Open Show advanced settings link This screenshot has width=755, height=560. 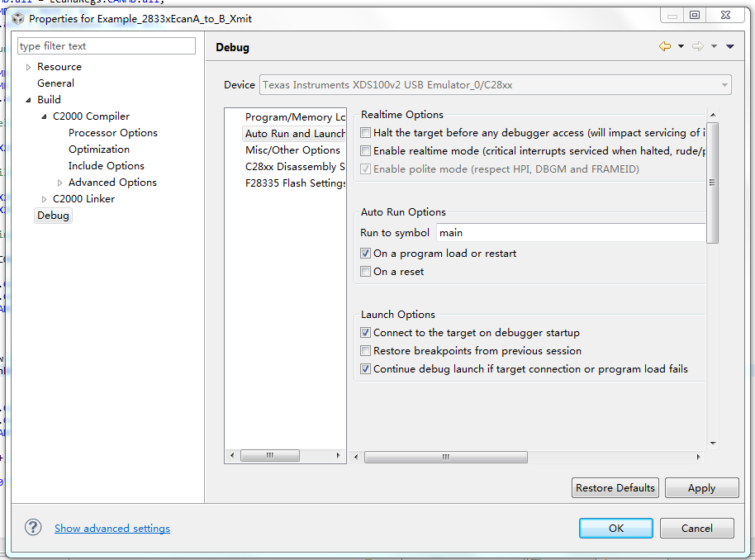tap(112, 528)
